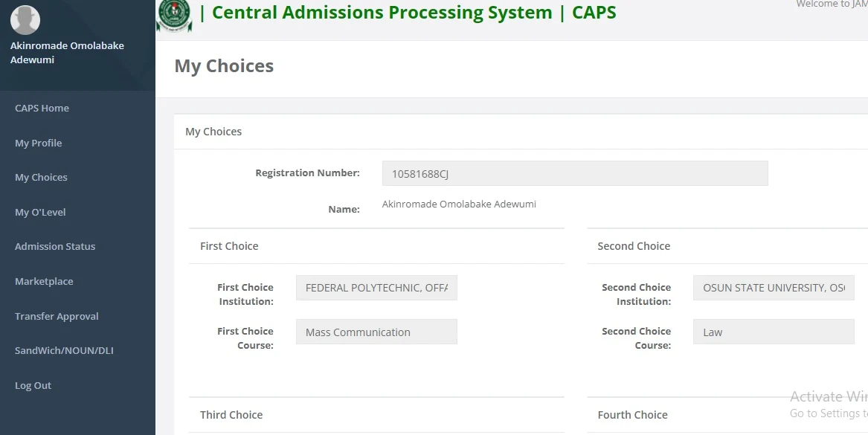Click the Registration Number field
The width and height of the screenshot is (868, 435).
574,174
